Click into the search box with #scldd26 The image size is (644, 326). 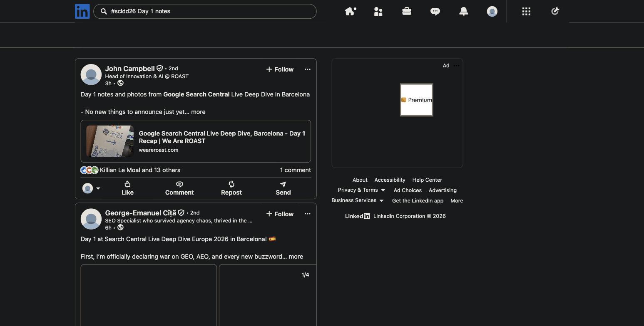tap(205, 11)
